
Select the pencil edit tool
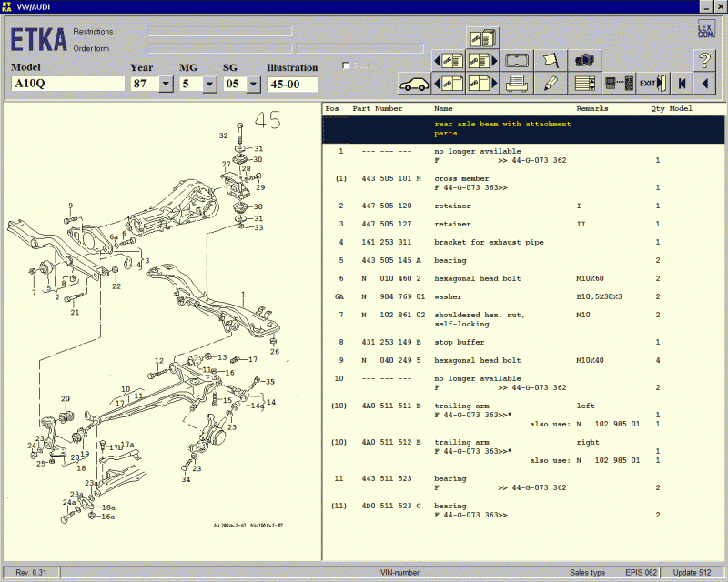coord(551,84)
